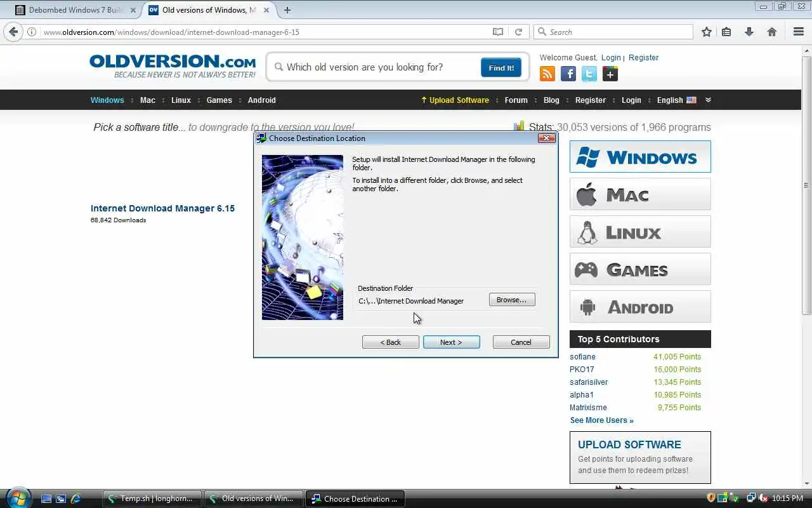
Task: Open the Blog link in nav bar
Action: click(551, 100)
